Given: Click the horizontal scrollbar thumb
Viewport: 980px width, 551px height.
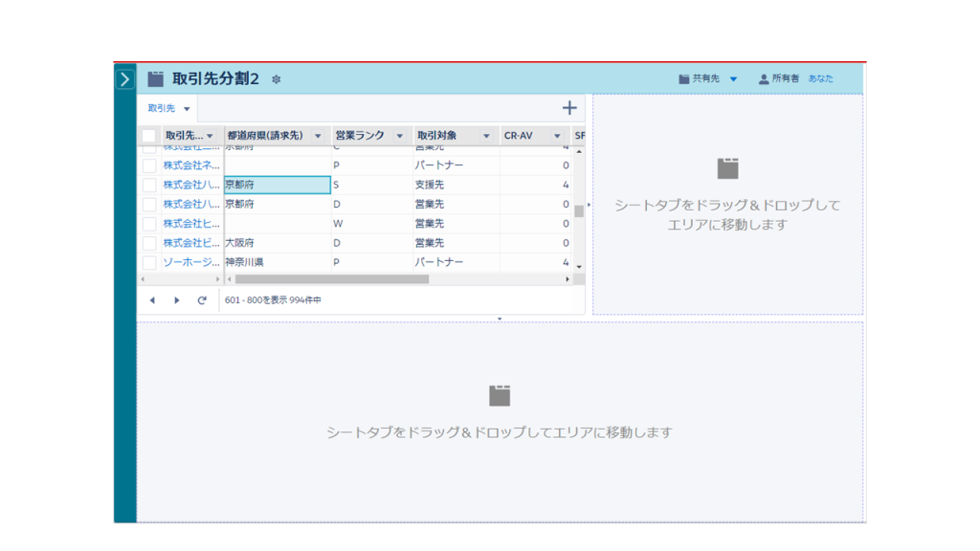Looking at the screenshot, I should click(332, 279).
